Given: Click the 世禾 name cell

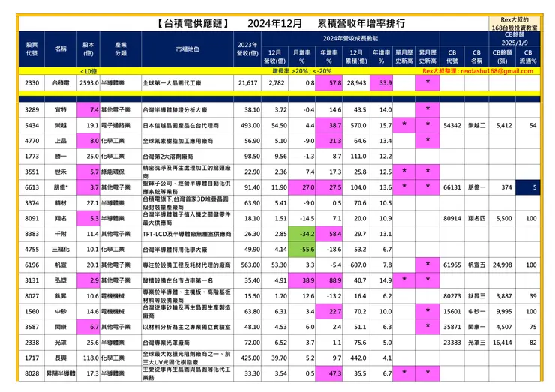Looking at the screenshot, I should 61,172.
